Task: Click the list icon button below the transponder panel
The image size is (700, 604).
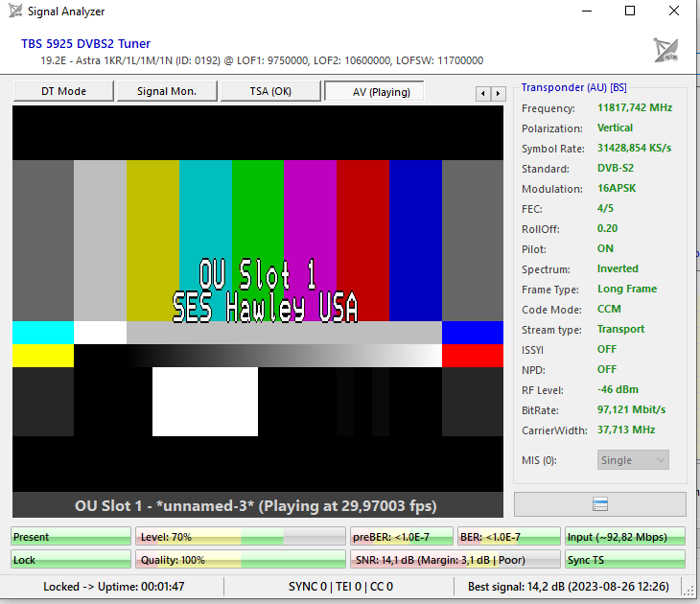Action: tap(600, 504)
